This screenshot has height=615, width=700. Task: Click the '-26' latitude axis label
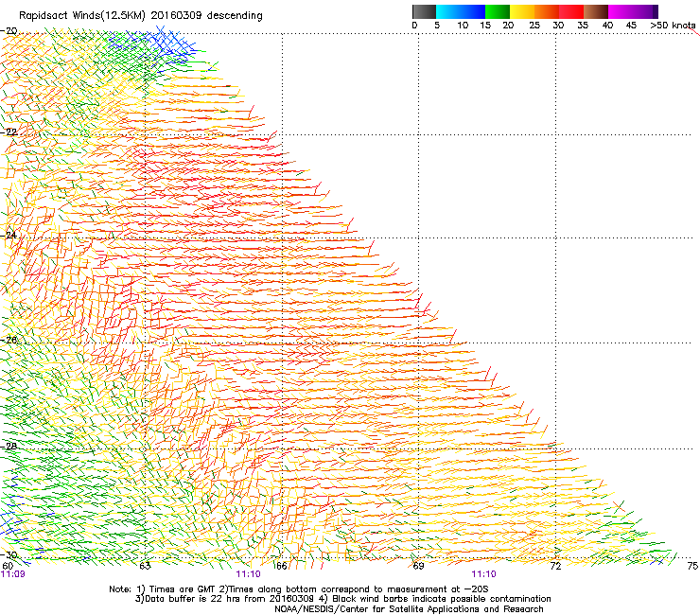point(9,340)
